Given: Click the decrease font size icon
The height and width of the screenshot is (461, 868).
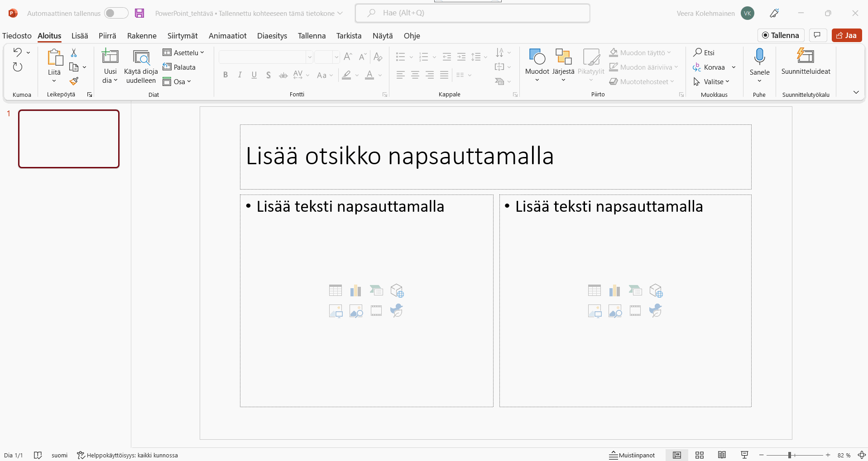Looking at the screenshot, I should coord(362,57).
